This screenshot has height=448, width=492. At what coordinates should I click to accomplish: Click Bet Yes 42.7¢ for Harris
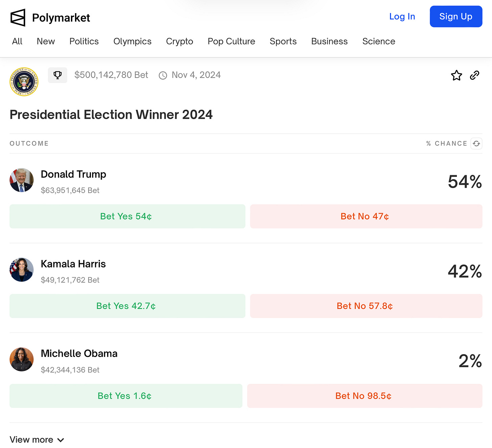tap(127, 306)
